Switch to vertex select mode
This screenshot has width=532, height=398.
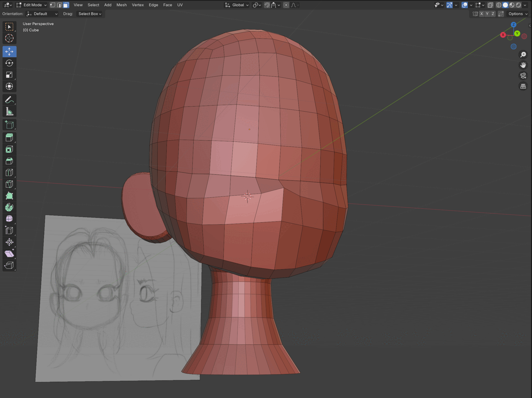pyautogui.click(x=53, y=5)
